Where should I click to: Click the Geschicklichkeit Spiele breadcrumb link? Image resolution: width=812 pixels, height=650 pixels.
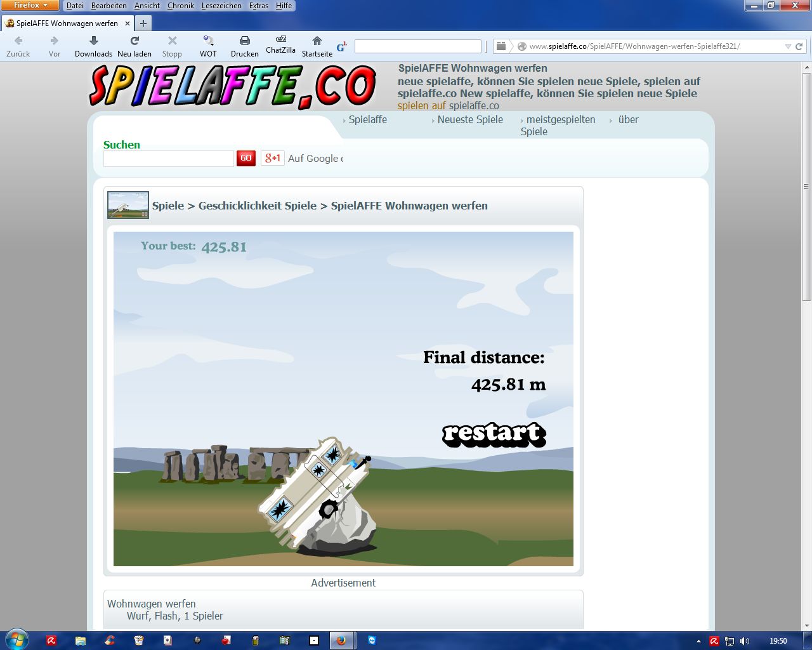257,206
